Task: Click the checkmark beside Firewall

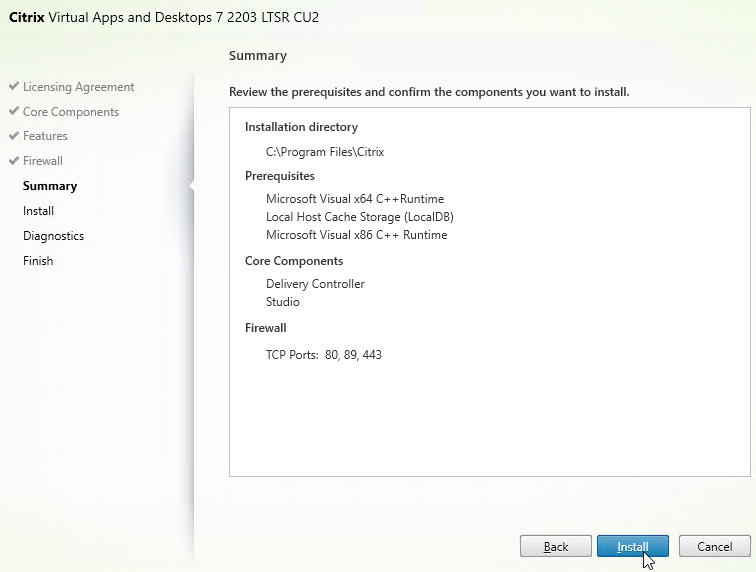Action: [x=14, y=161]
